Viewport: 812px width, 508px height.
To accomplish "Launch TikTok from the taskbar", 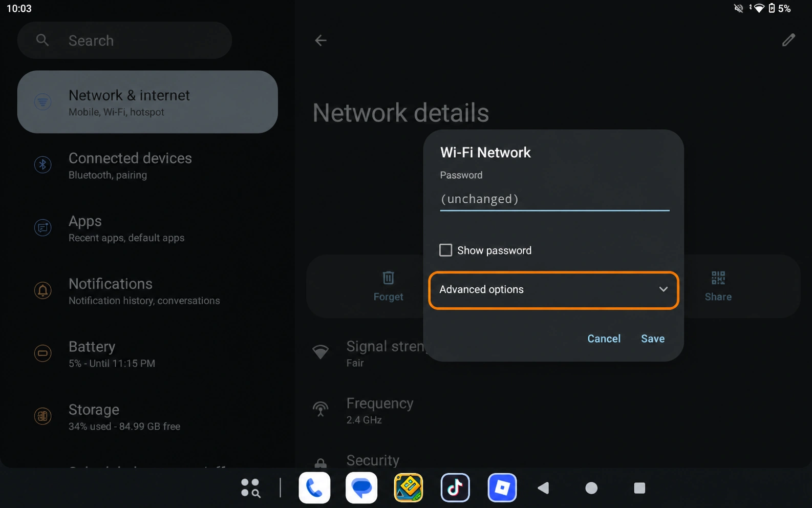I will pos(455,488).
